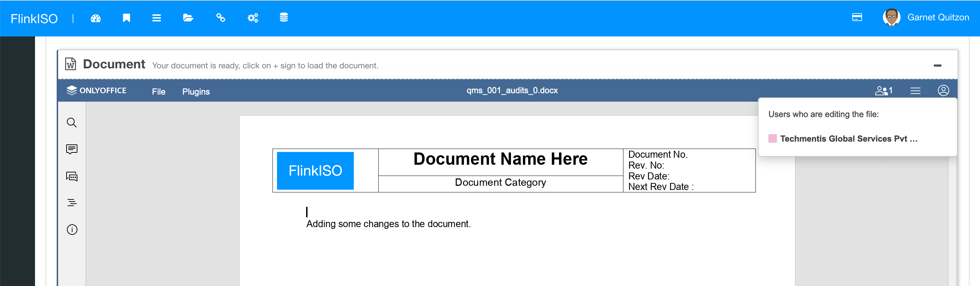Click the user profile circle icon
This screenshot has height=286, width=980.
click(943, 91)
